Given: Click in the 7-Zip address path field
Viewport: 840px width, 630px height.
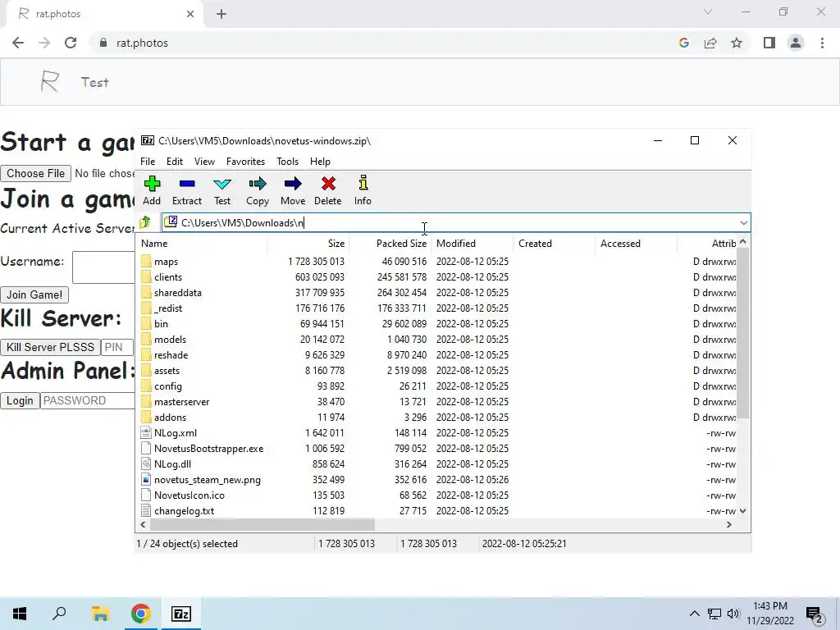Looking at the screenshot, I should 450,223.
